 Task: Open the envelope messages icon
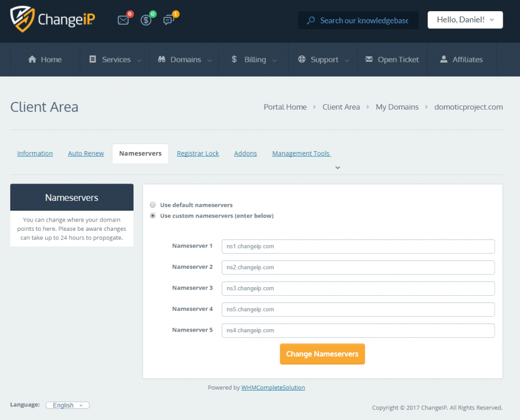pos(123,20)
